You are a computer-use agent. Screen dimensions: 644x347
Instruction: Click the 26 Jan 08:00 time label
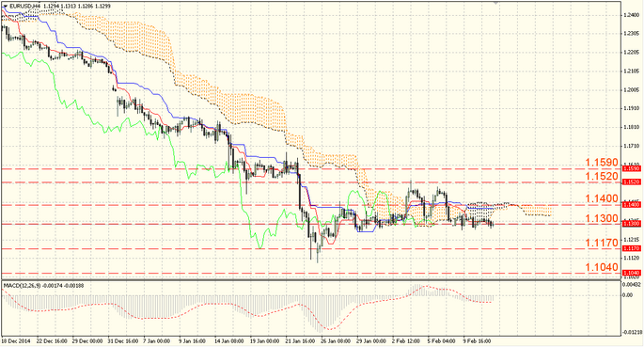click(x=336, y=341)
